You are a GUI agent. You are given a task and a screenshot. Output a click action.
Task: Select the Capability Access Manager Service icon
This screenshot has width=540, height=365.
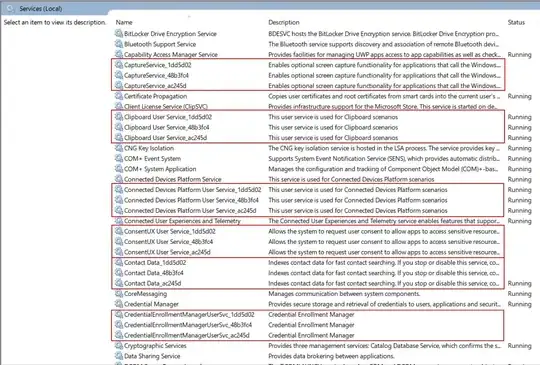(119, 54)
